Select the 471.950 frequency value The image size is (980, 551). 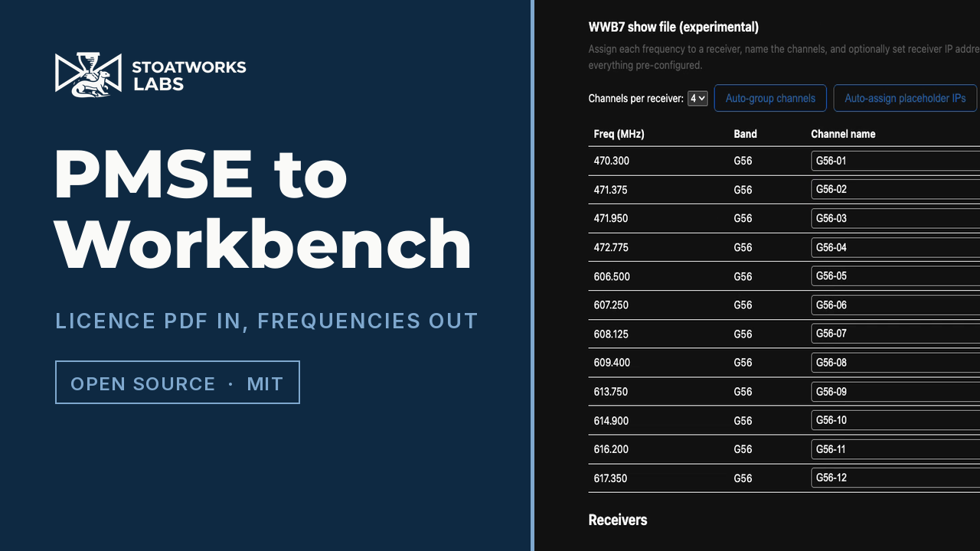tap(611, 218)
